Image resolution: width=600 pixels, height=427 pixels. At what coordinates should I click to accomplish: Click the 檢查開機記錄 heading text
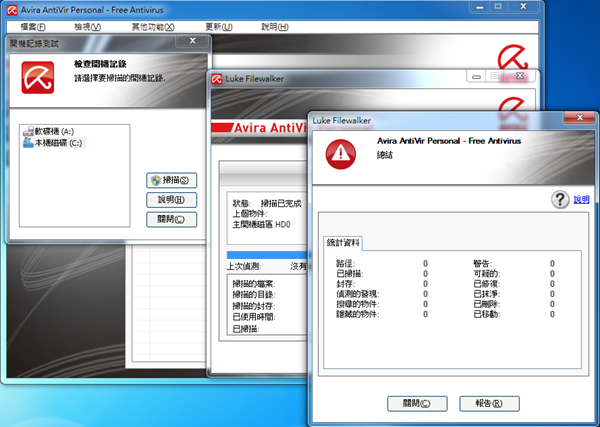100,64
